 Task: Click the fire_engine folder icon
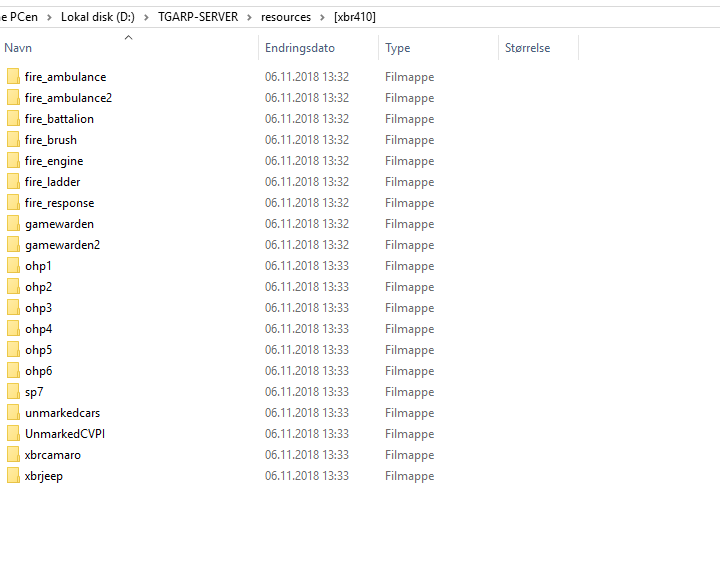pos(13,161)
